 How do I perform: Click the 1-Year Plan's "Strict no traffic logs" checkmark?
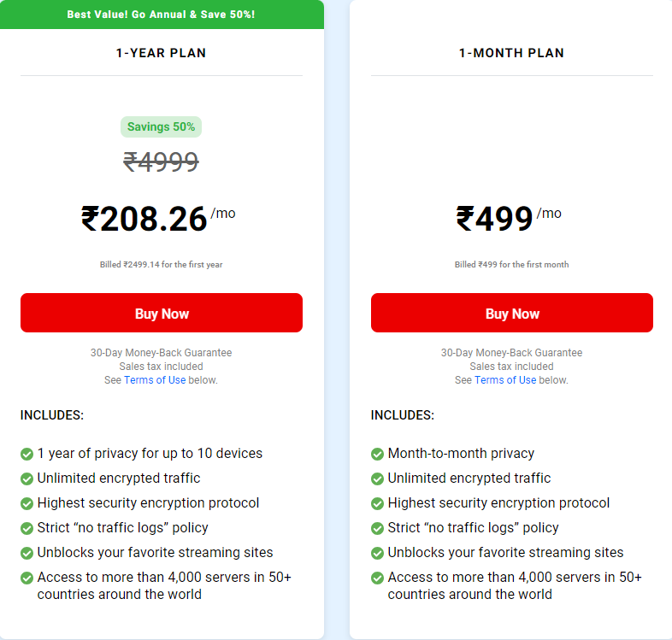coord(27,528)
